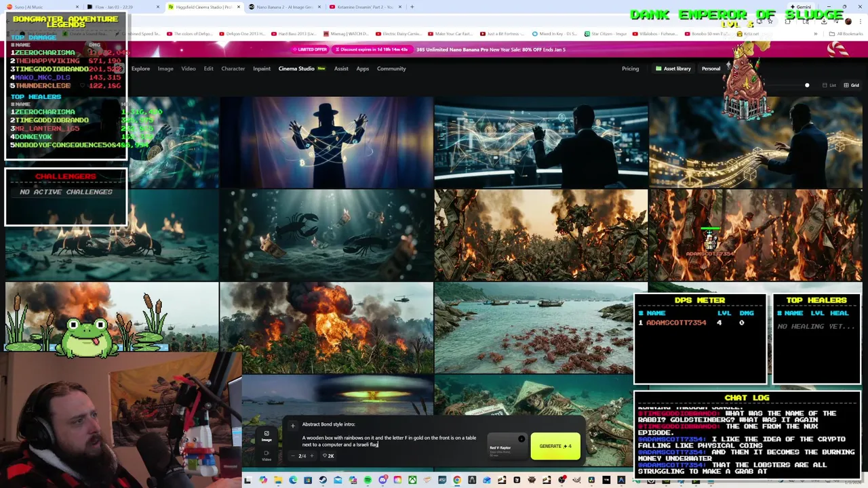Open the All Bookmarks folder
868x488 pixels.
pos(846,34)
